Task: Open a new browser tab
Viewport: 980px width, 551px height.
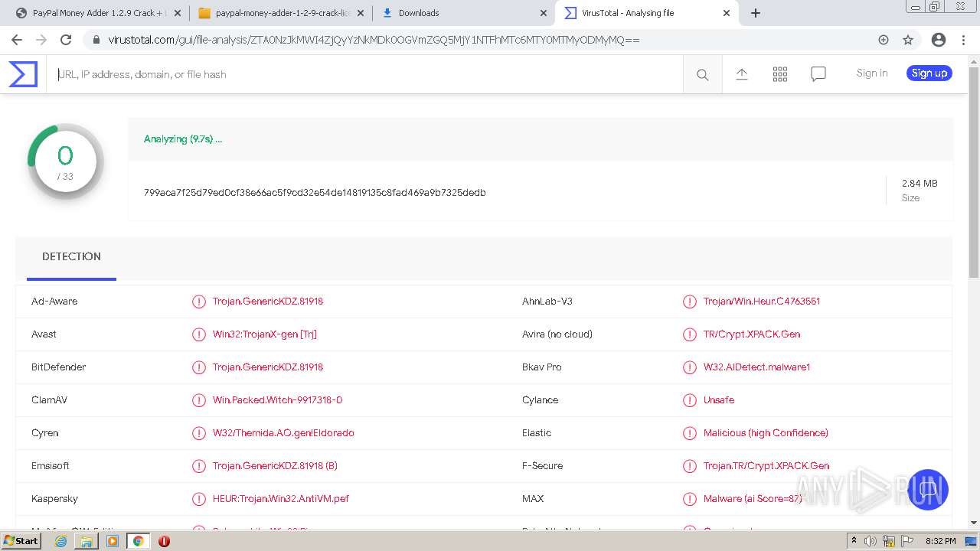Action: click(x=756, y=13)
